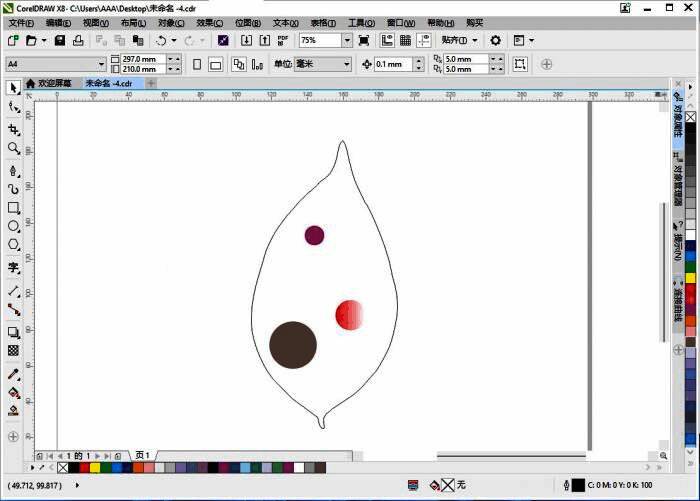This screenshot has height=501, width=700.
Task: Expand the A4 page size dropdown
Action: click(x=100, y=64)
